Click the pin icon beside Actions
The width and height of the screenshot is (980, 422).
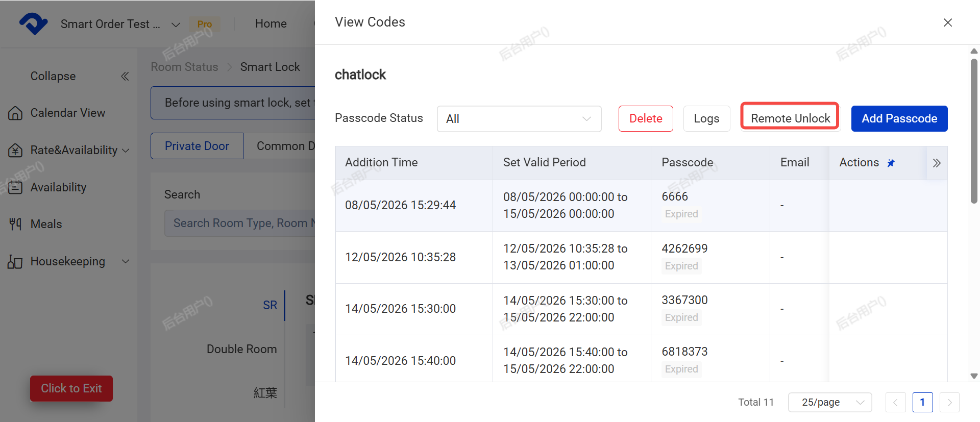tap(891, 163)
